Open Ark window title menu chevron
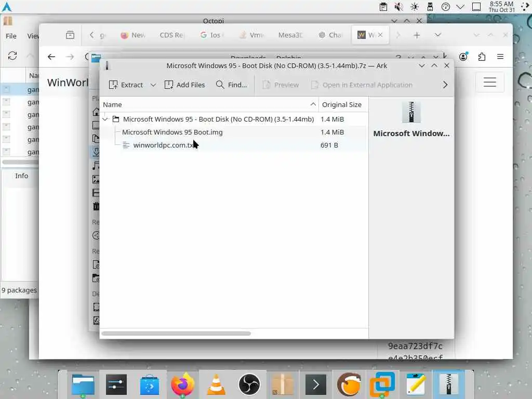The image size is (532, 399). point(422,65)
